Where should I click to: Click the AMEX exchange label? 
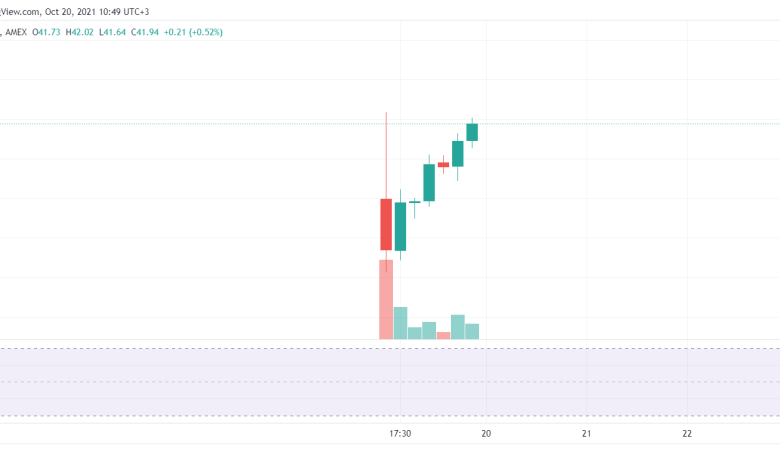pyautogui.click(x=17, y=32)
